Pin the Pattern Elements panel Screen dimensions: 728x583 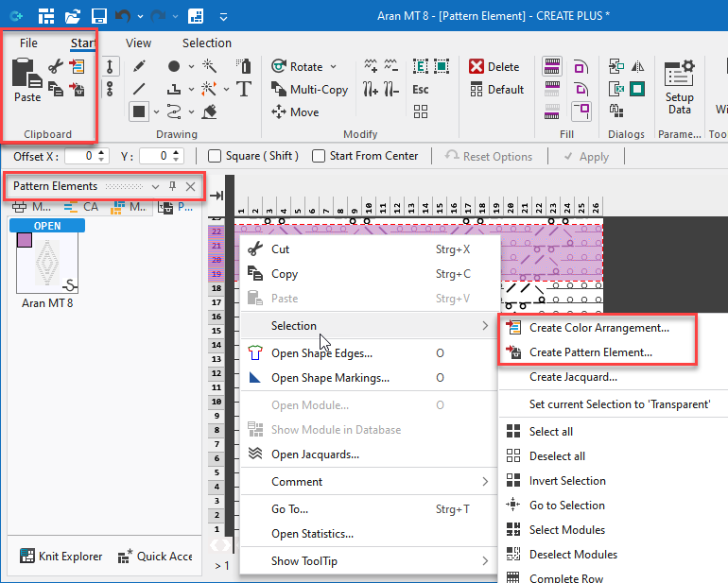(x=172, y=186)
